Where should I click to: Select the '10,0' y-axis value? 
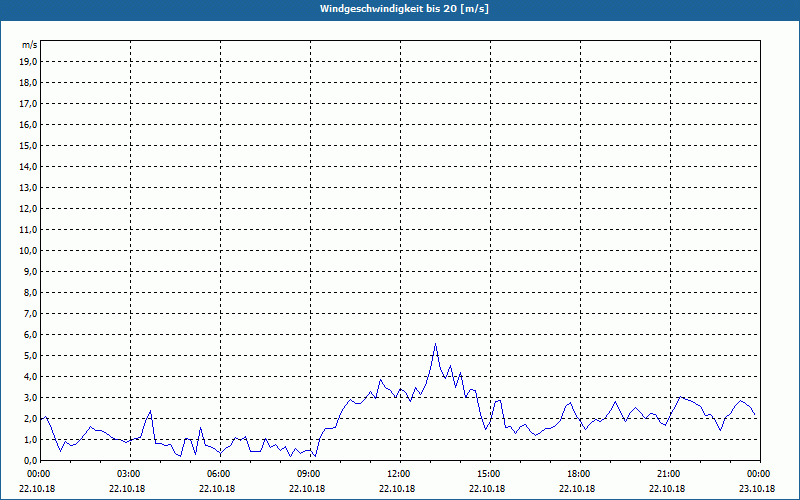click(28, 251)
